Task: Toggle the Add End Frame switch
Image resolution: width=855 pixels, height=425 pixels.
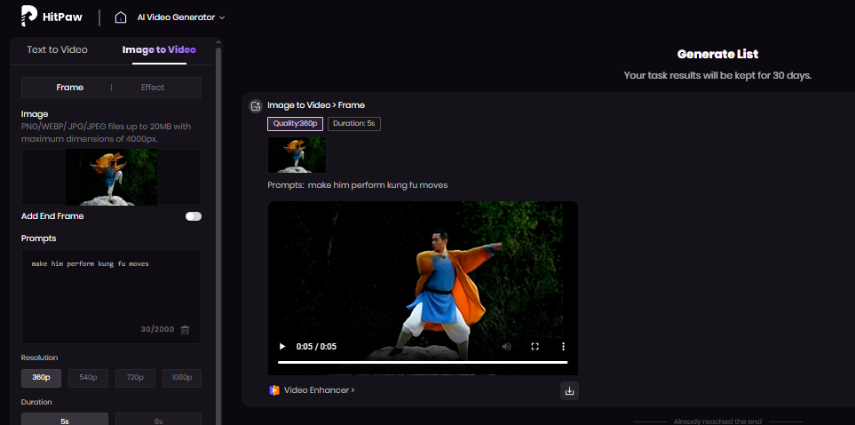Action: (193, 216)
